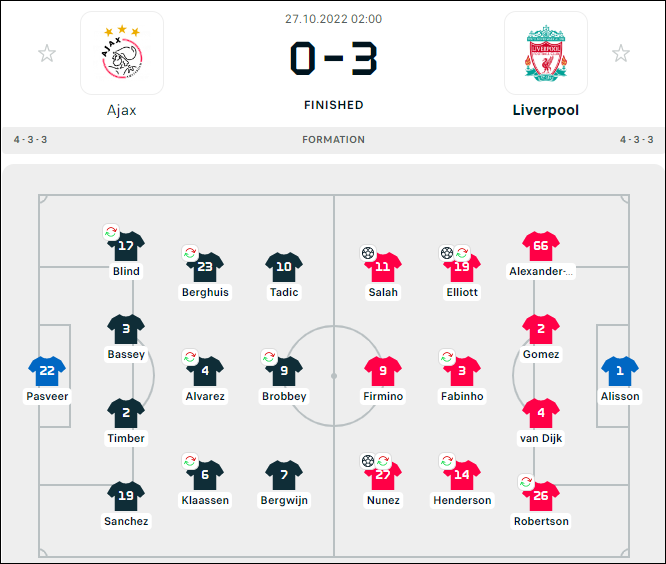Click Brobbey's substitution icon
Viewport: 666px width, 564px height.
click(269, 357)
